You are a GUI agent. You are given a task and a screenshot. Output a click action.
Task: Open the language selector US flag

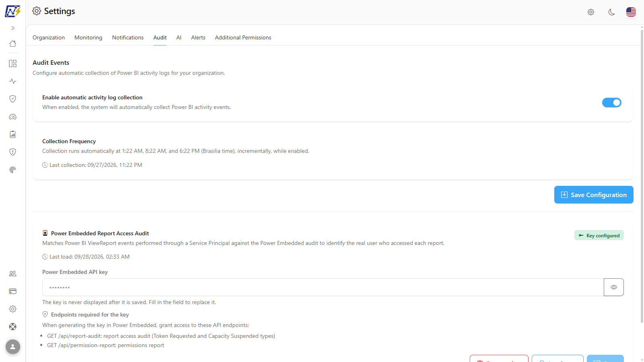tap(631, 12)
